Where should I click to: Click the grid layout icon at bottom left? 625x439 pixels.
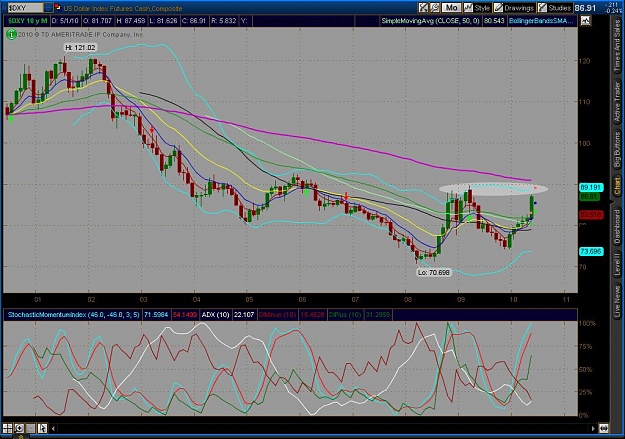point(7,429)
